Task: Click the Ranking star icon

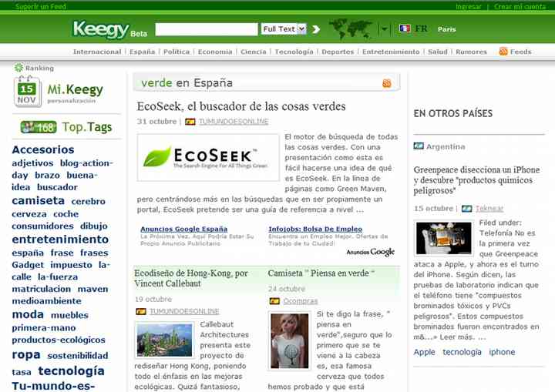Action: click(18, 68)
